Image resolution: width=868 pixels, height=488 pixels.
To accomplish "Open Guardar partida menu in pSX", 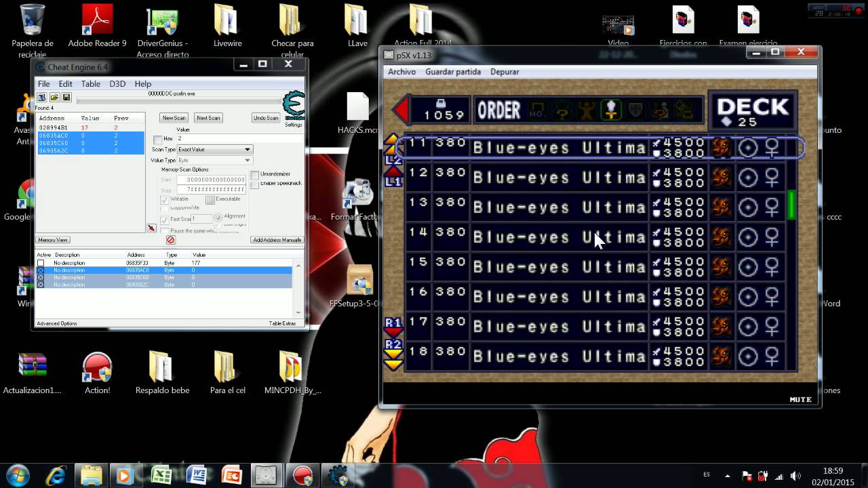I will (453, 72).
